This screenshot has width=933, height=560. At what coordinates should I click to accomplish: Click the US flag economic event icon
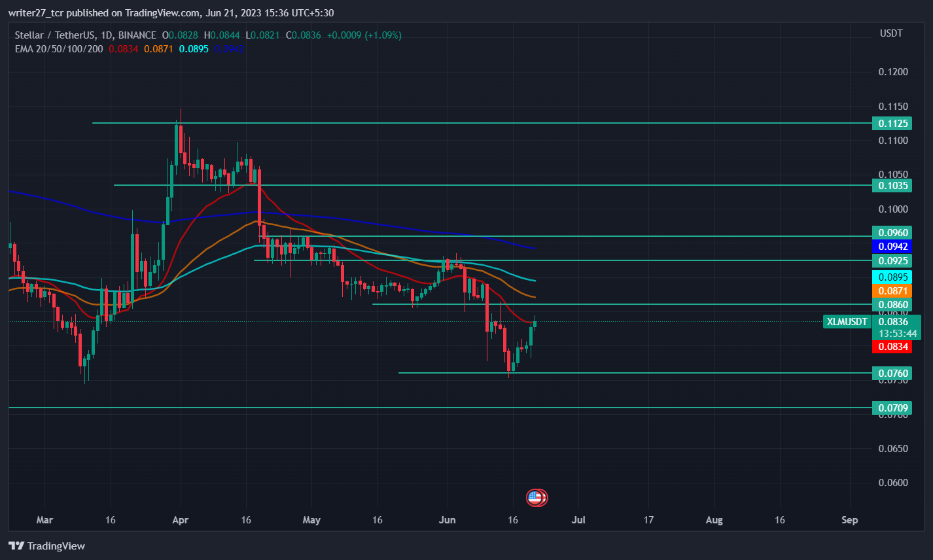[537, 498]
